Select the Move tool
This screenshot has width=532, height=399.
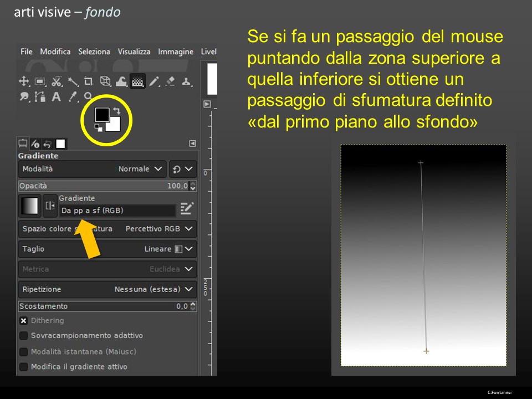[x=24, y=81]
